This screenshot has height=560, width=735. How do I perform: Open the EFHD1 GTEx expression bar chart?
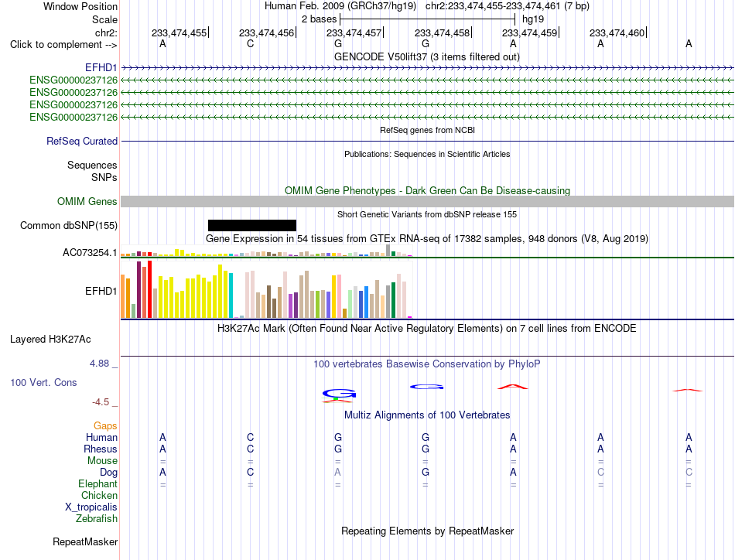pos(266,291)
